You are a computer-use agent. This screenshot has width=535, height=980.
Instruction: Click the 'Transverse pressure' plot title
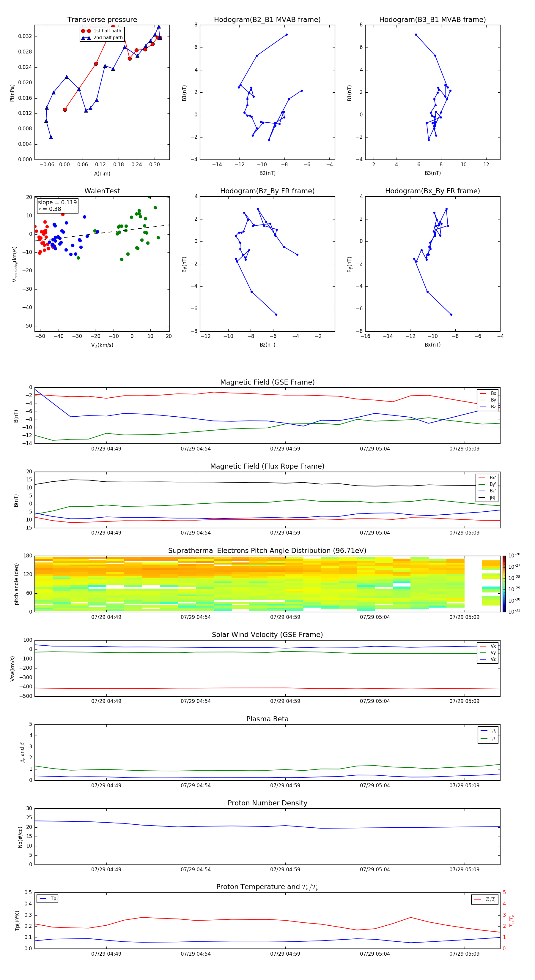pos(102,20)
